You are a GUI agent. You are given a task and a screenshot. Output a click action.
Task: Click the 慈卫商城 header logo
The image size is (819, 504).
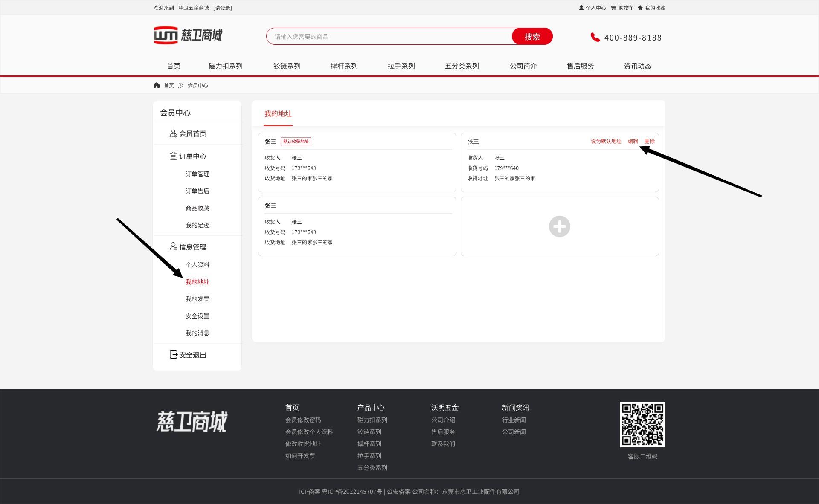click(188, 35)
